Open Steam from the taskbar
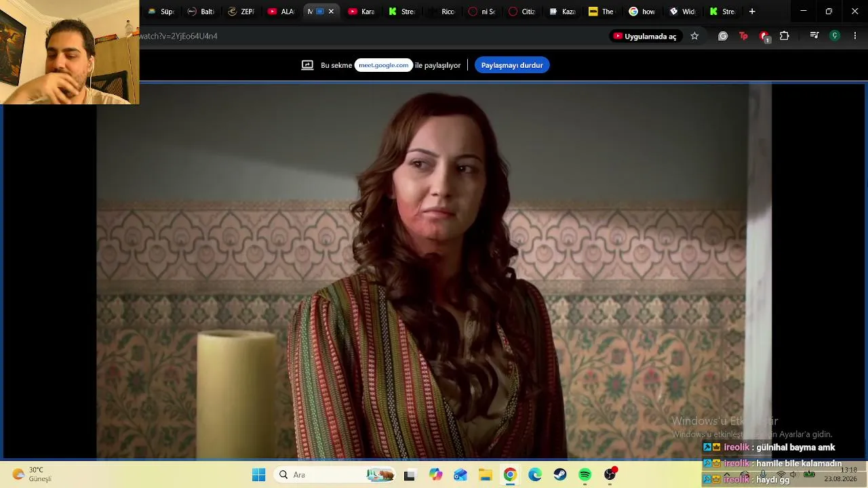The image size is (868, 488). (x=560, y=475)
